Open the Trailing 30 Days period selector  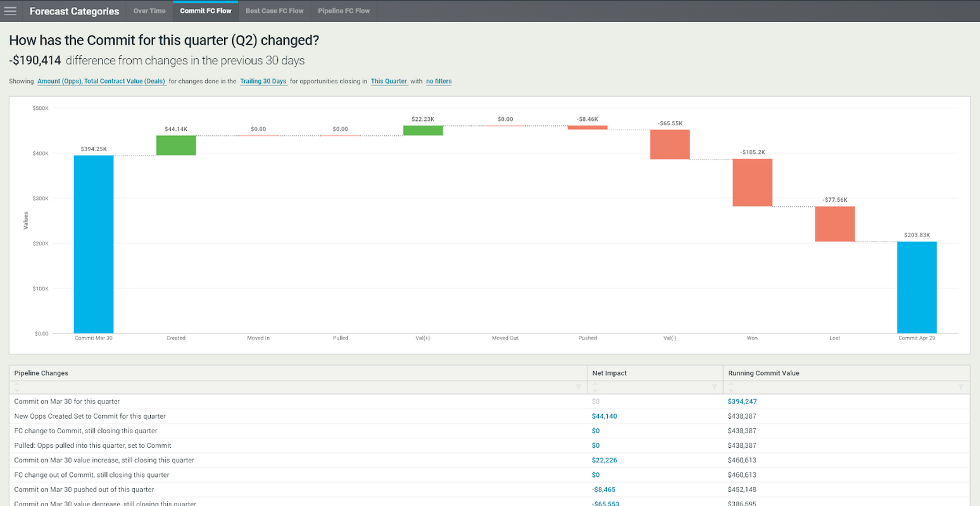[x=263, y=81]
